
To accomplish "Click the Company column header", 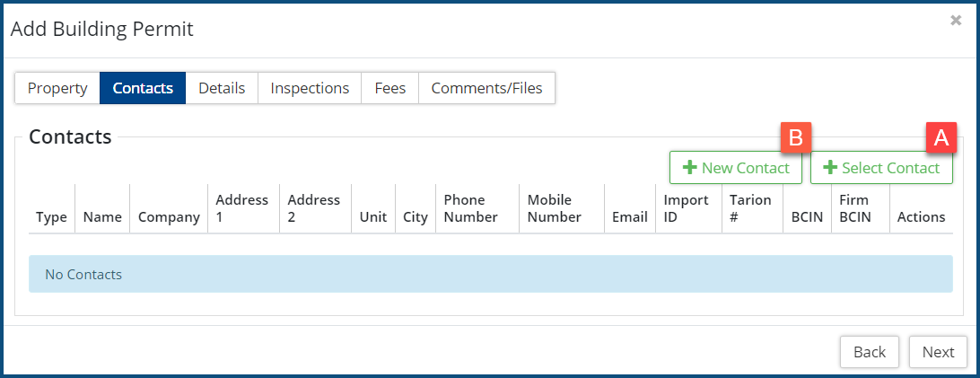I will pos(169,217).
